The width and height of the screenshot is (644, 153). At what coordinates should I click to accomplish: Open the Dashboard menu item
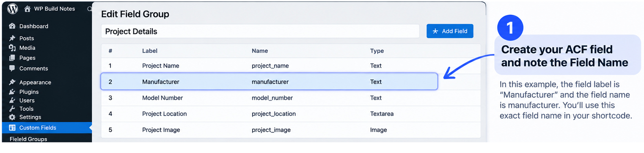(x=34, y=26)
